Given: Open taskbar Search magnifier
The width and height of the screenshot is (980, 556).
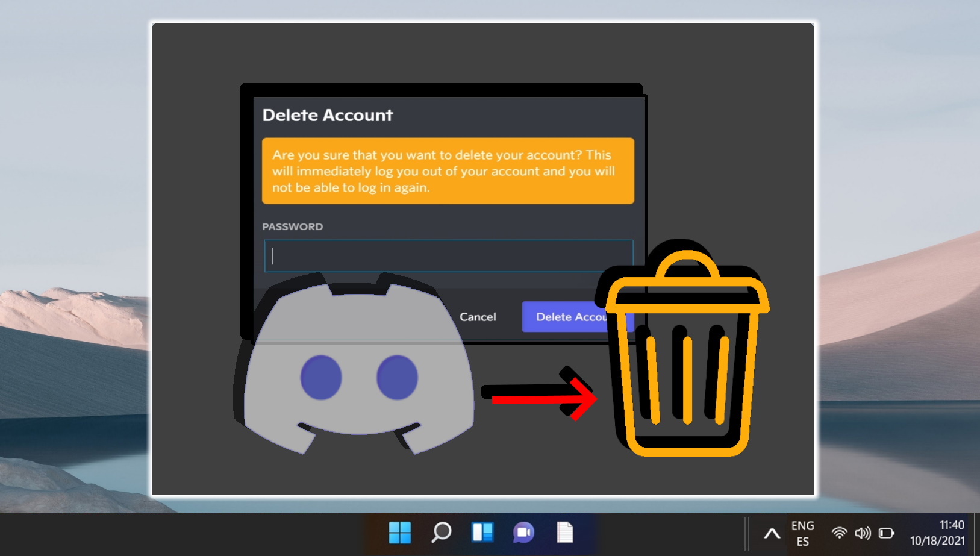Looking at the screenshot, I should point(441,533).
